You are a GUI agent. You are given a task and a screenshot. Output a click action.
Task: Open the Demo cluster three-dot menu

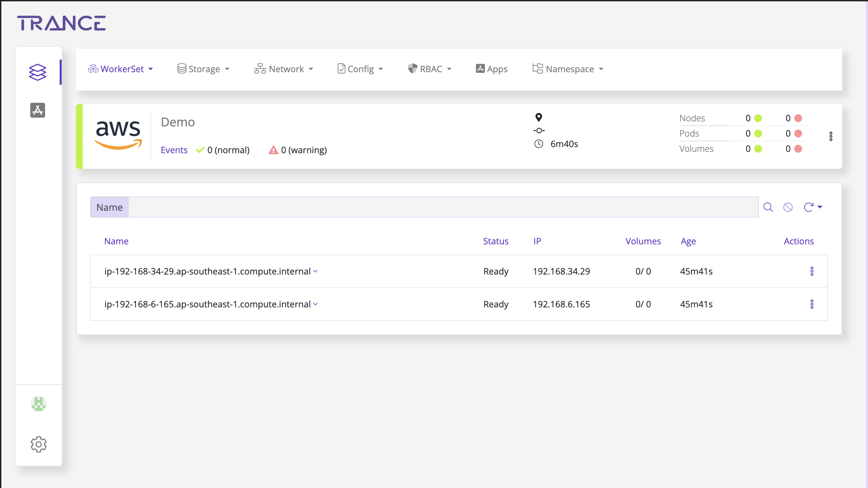[x=831, y=136]
